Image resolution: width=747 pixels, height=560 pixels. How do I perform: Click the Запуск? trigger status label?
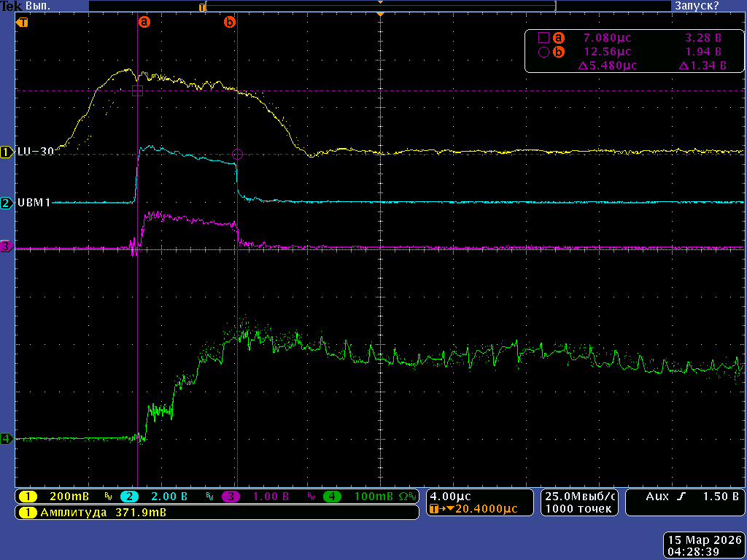695,6
